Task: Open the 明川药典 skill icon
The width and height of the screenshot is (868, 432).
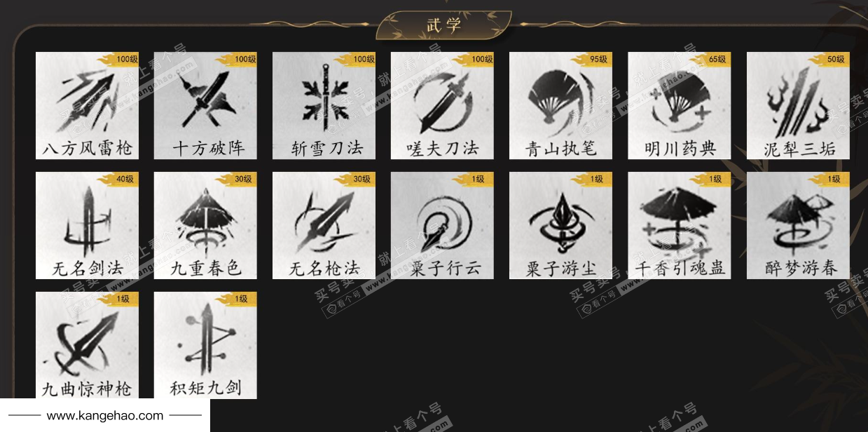Action: 680,106
